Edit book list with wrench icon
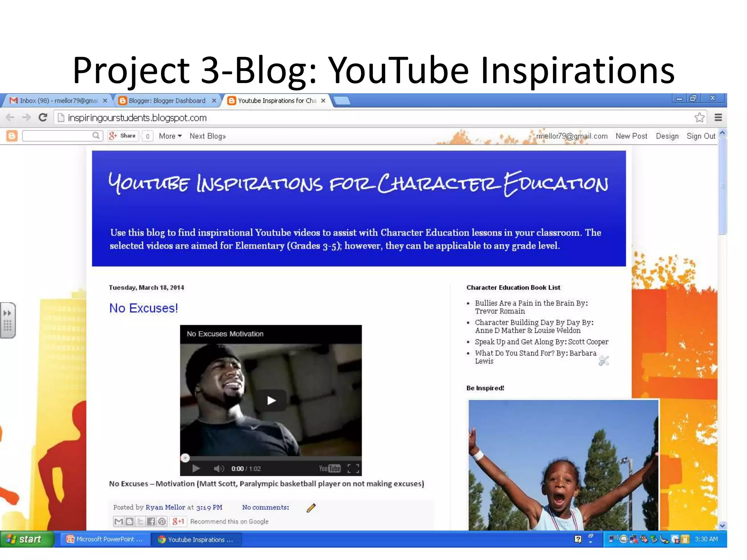 click(604, 361)
